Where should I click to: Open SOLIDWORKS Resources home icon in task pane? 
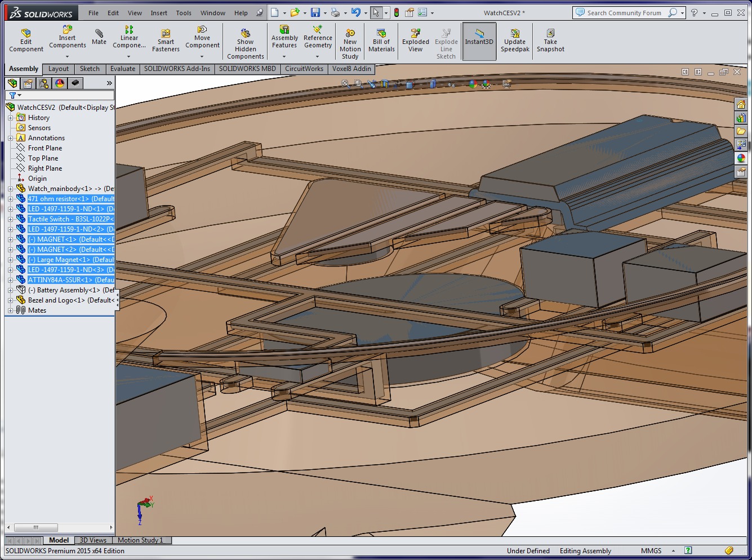pyautogui.click(x=741, y=105)
